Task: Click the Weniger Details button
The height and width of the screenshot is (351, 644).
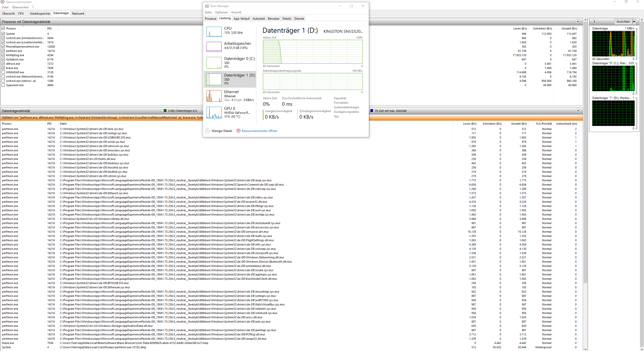Action: pyautogui.click(x=222, y=131)
